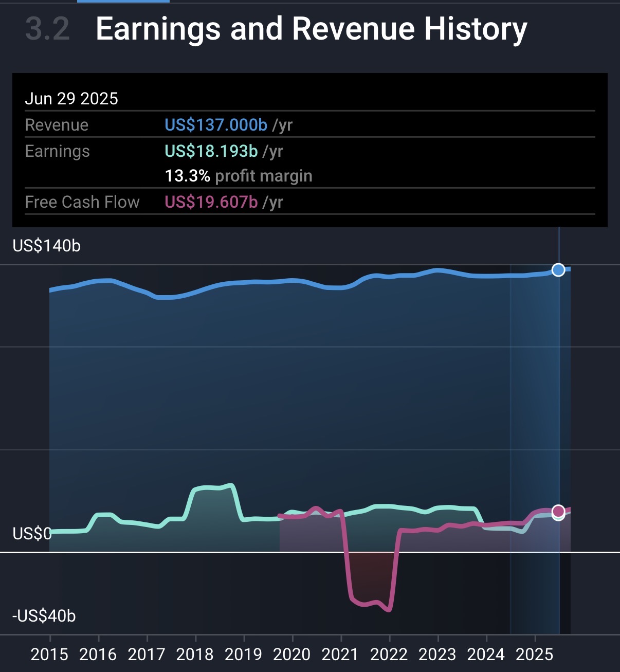Pick the 2022 label on the timeline
The width and height of the screenshot is (620, 672).
click(389, 655)
